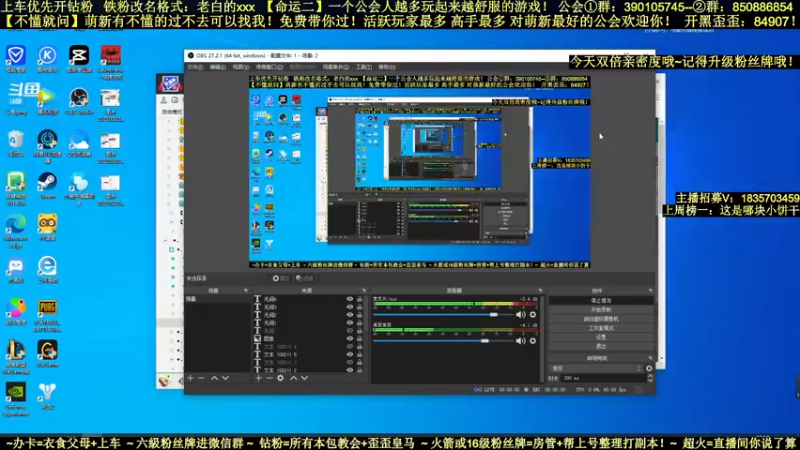Click the transition duration 300 ms field

[x=604, y=378]
